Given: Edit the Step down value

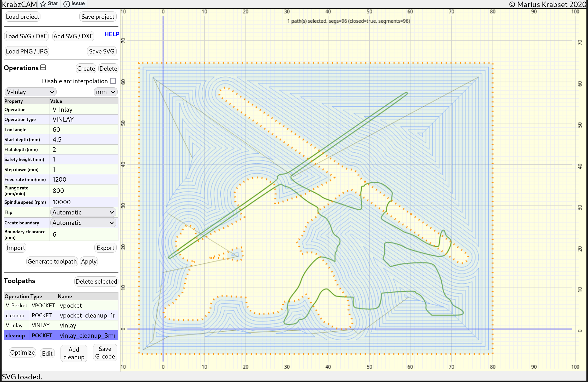Looking at the screenshot, I should click(x=84, y=170).
